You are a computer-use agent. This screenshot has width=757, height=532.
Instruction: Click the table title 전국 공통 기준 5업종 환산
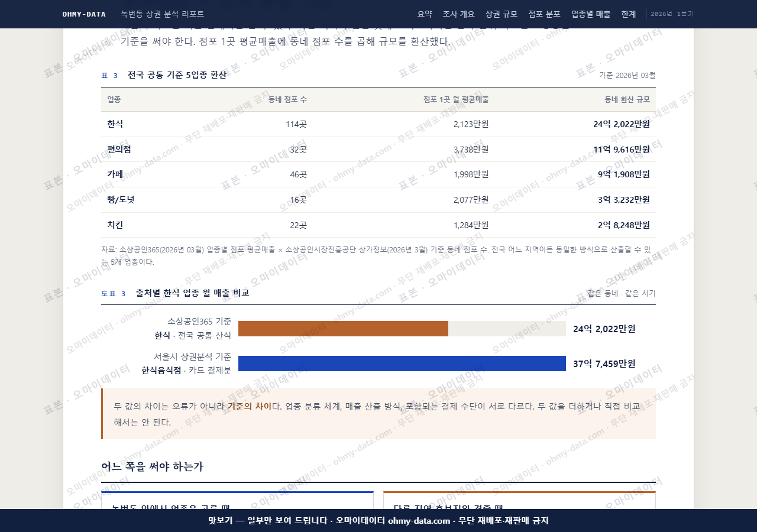click(x=177, y=75)
